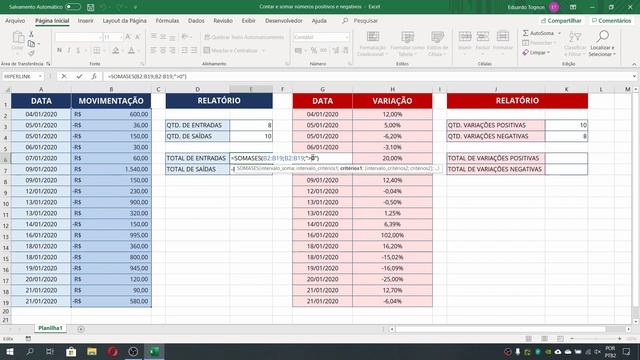Click the Insert Function fx icon

pos(93,76)
